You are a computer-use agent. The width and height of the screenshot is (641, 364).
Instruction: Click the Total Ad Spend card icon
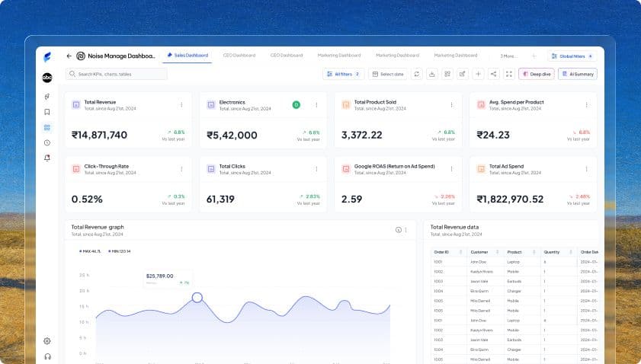481,169
